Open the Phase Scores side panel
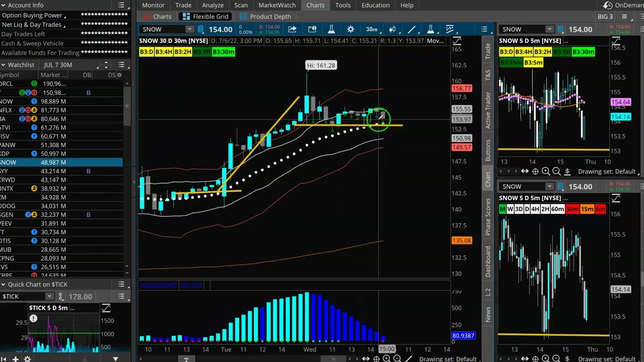The image size is (644, 362). coord(488,217)
